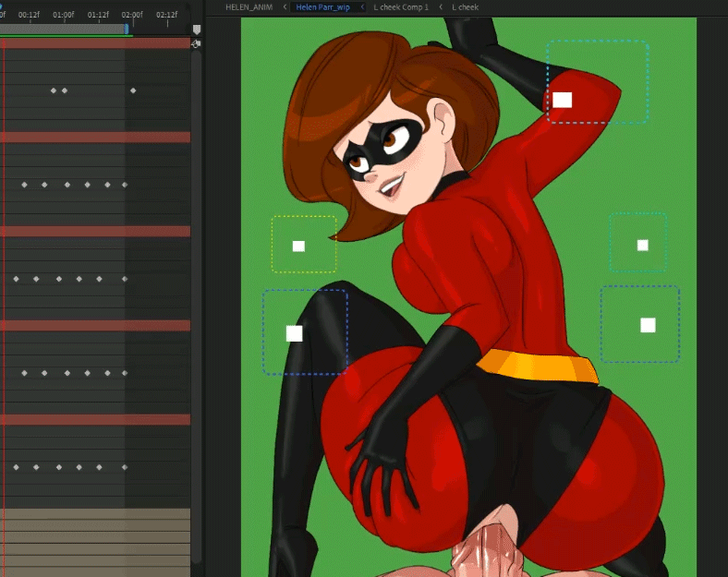The image size is (728, 577).
Task: Click the arrow after Helen Parr_wip in the breadcrumb
Action: coord(362,7)
